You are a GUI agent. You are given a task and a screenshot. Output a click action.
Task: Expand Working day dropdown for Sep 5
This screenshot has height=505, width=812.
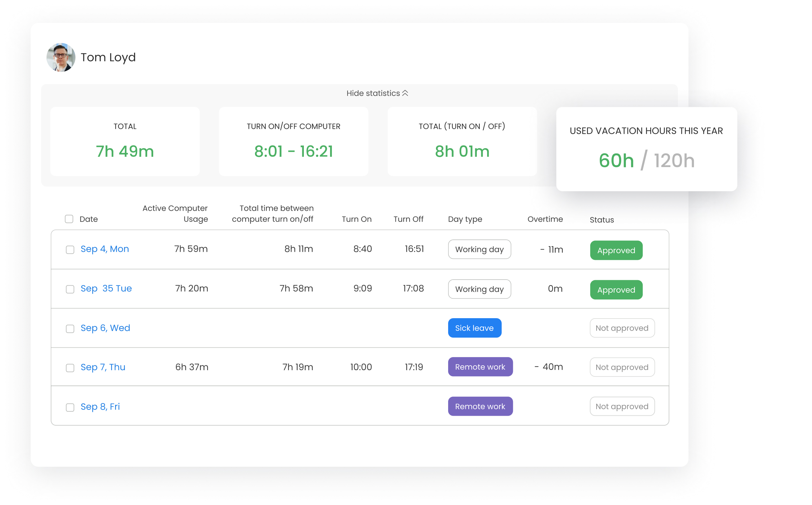[x=479, y=289]
